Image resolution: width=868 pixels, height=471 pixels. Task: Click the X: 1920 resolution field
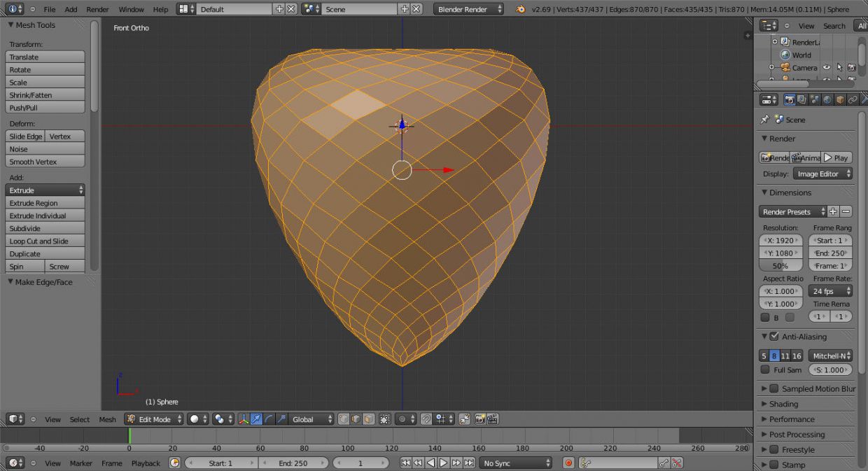pyautogui.click(x=780, y=240)
